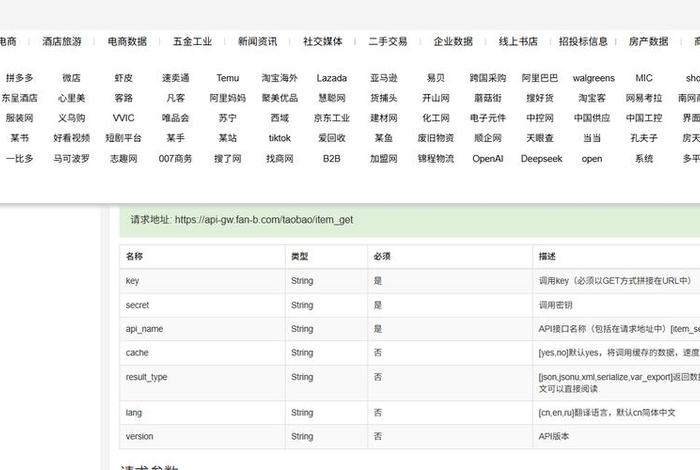The image size is (700, 470).
Task: Open the Lazada link
Action: (x=332, y=78)
